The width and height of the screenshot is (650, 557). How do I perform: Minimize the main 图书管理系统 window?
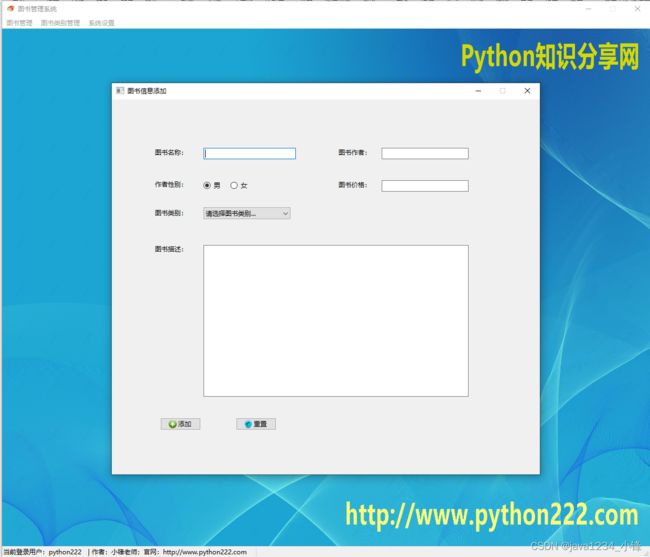point(588,9)
